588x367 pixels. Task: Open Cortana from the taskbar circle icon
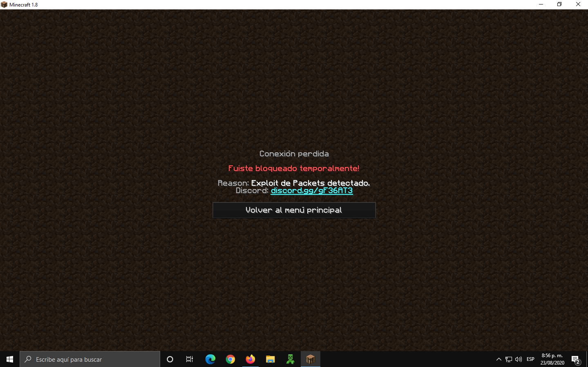coord(170,359)
